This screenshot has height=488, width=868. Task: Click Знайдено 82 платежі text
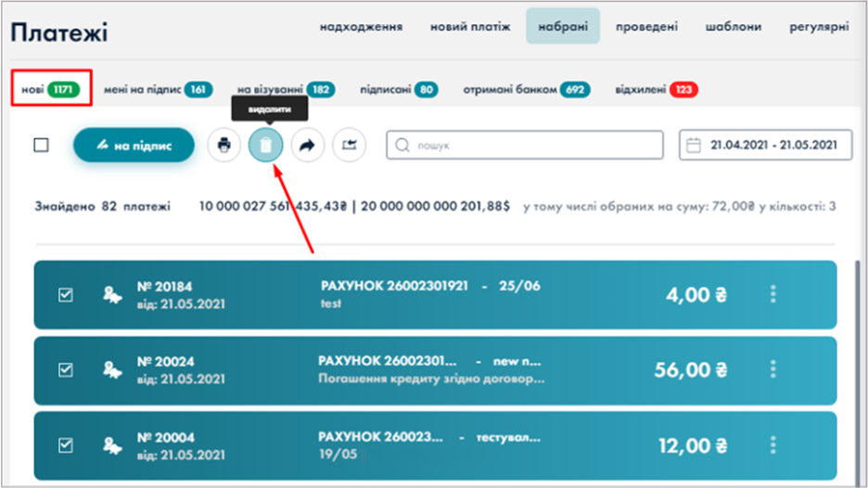tap(102, 207)
